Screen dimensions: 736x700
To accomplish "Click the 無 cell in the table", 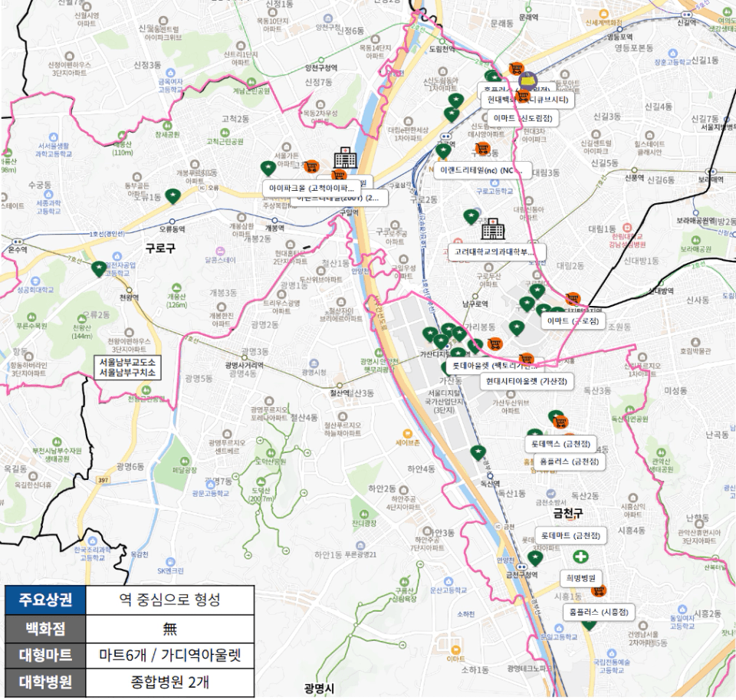I will 170,629.
